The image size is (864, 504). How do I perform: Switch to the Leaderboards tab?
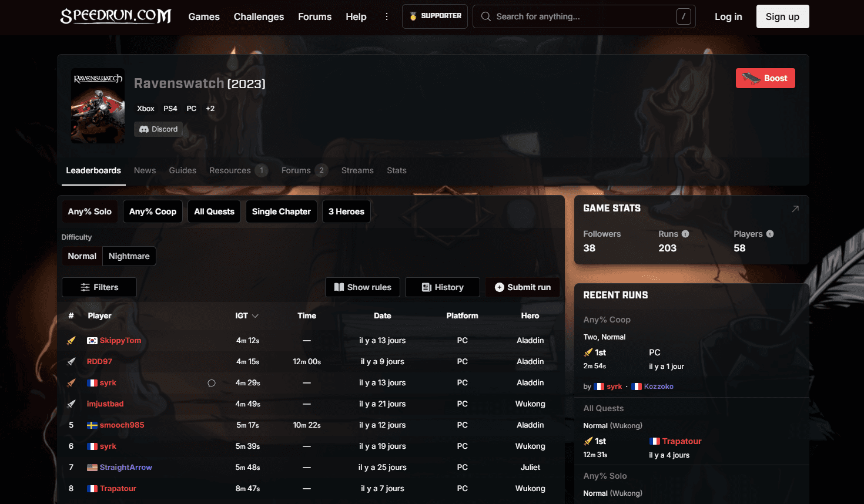pyautogui.click(x=93, y=170)
